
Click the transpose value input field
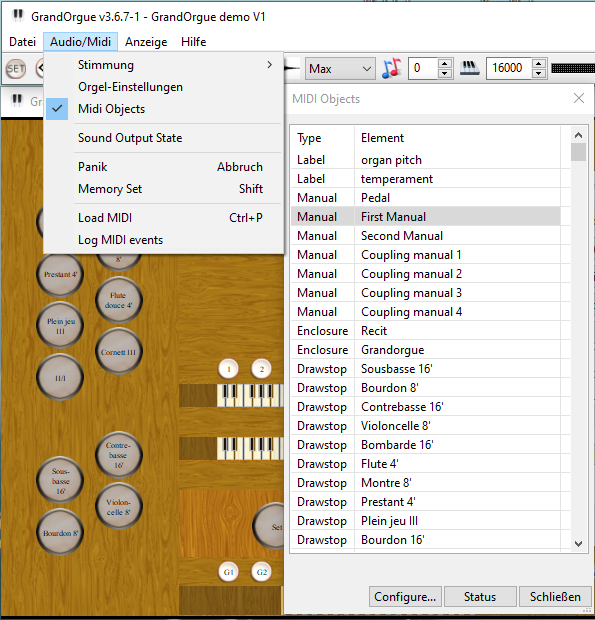point(423,68)
